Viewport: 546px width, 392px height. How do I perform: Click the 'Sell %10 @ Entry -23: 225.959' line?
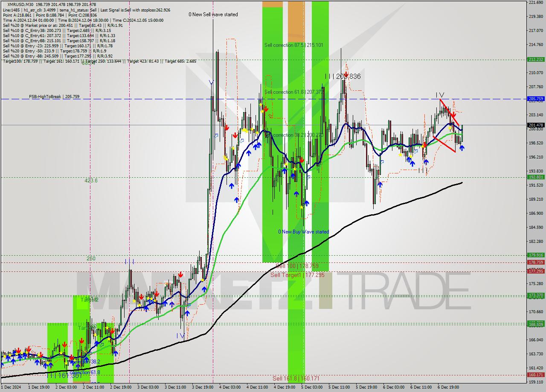tap(58, 46)
